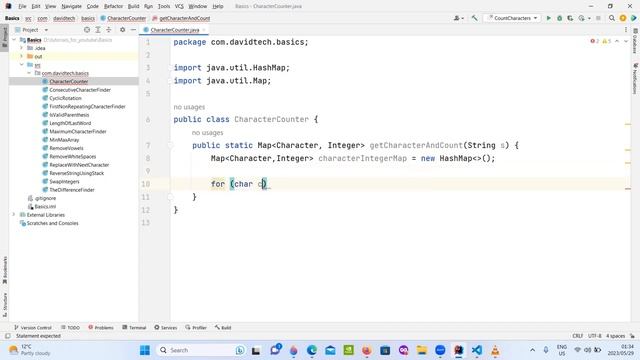Open code-with-me user dropdown

point(459,18)
